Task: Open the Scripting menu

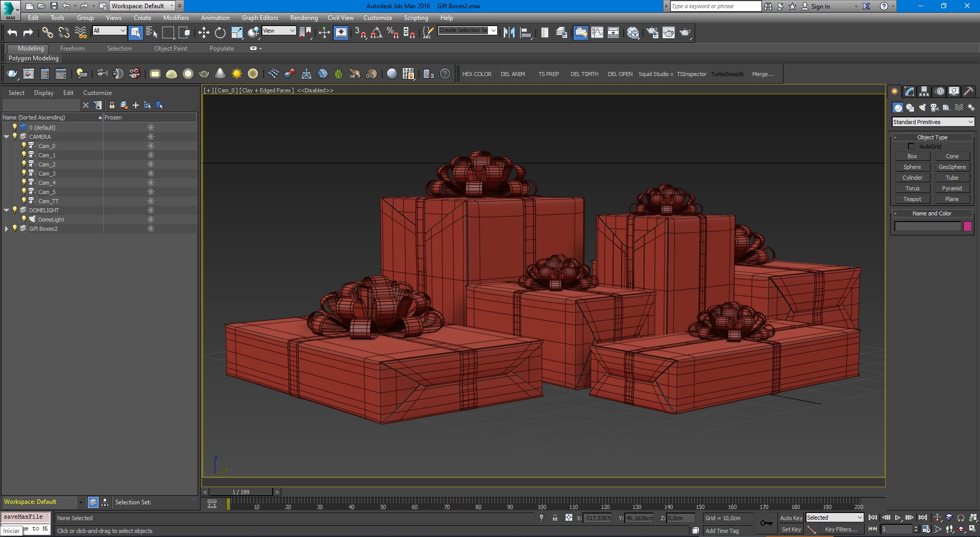Action: pos(416,17)
